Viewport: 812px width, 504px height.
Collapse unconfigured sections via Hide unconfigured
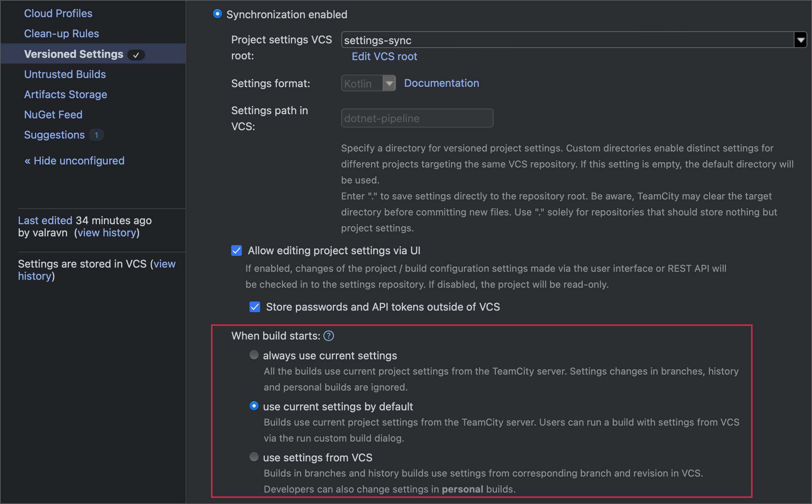pos(74,161)
